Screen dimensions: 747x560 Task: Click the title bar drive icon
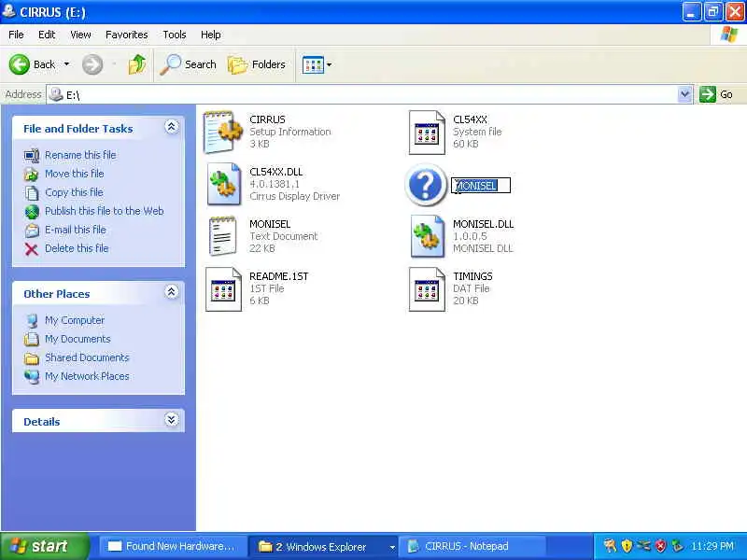(8, 11)
